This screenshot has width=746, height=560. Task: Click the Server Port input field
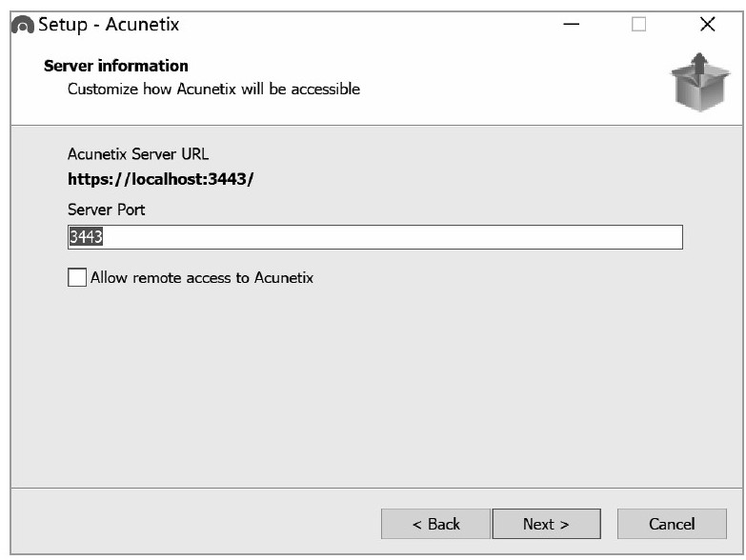coord(374,237)
